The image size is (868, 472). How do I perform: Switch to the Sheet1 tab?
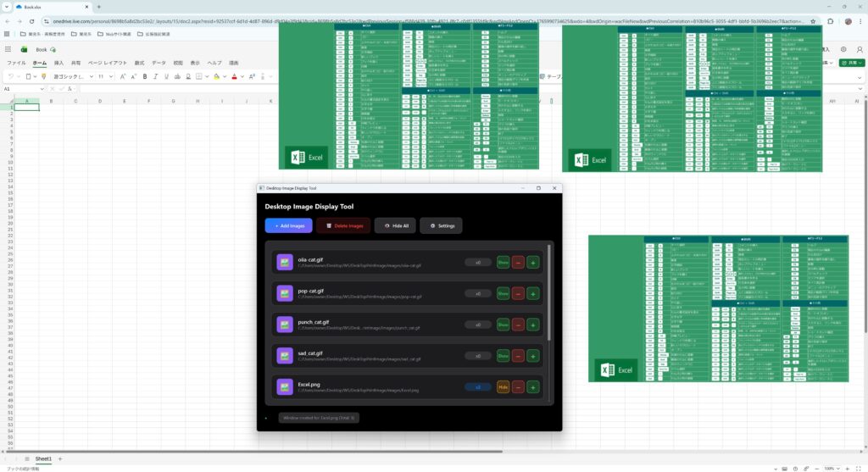pyautogui.click(x=42, y=458)
